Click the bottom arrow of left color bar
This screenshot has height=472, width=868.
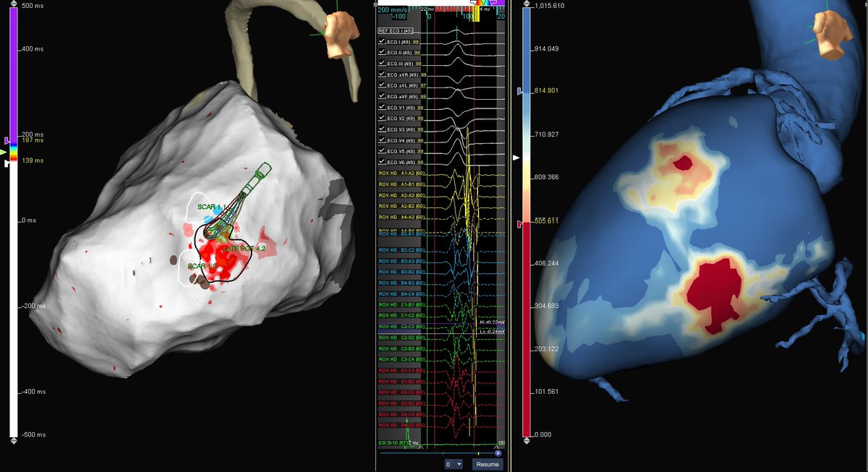(x=13, y=440)
